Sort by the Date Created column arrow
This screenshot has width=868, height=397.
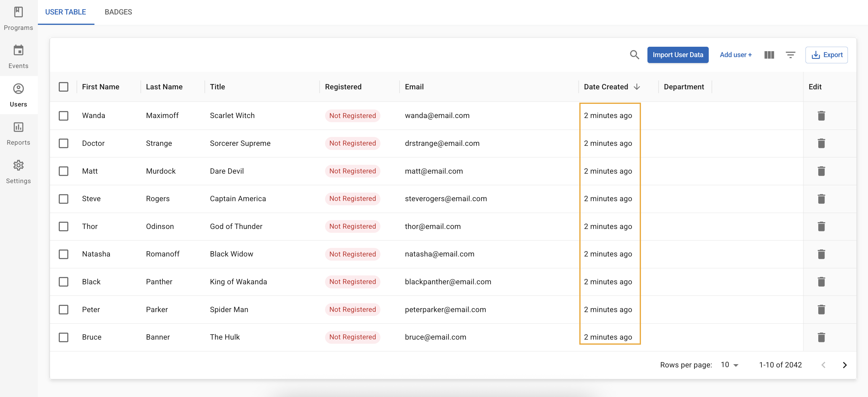(x=636, y=87)
